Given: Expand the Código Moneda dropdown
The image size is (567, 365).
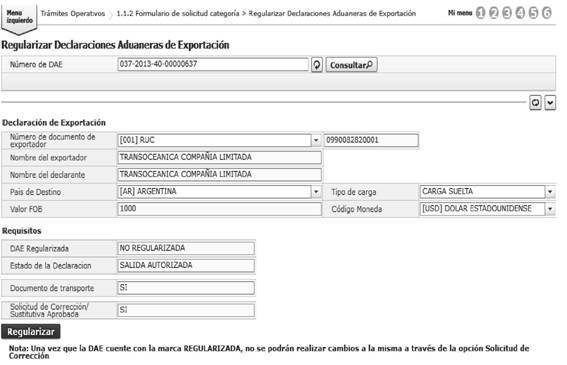Looking at the screenshot, I should pos(550,209).
